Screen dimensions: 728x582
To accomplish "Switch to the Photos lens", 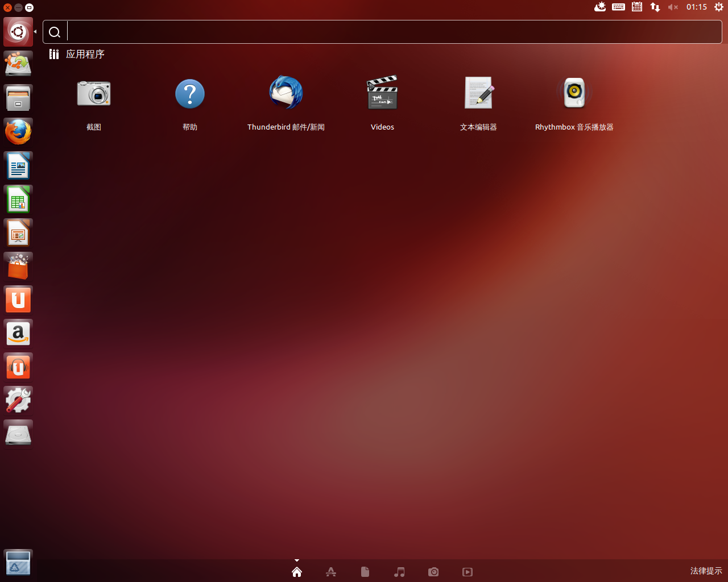I will pyautogui.click(x=433, y=572).
